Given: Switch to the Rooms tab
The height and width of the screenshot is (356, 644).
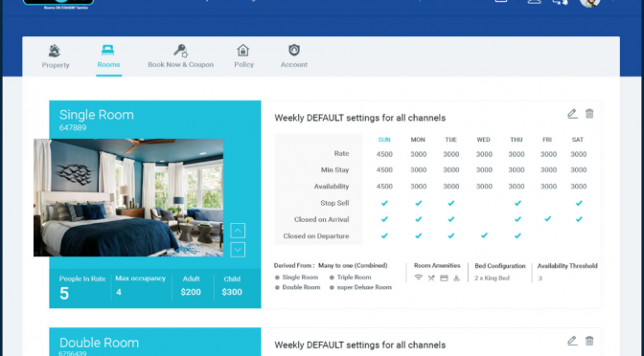Looking at the screenshot, I should coord(108,56).
